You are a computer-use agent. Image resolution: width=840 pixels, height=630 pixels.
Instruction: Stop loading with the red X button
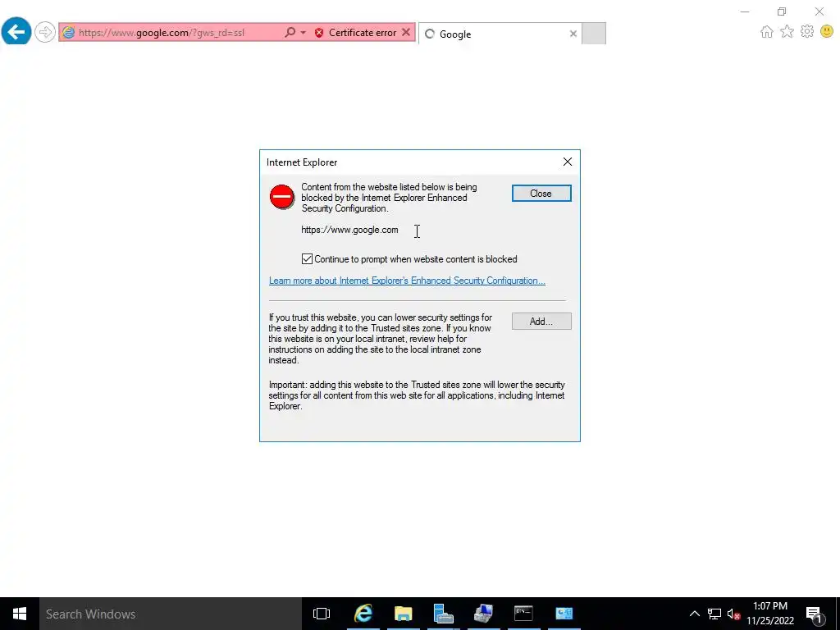click(x=406, y=33)
